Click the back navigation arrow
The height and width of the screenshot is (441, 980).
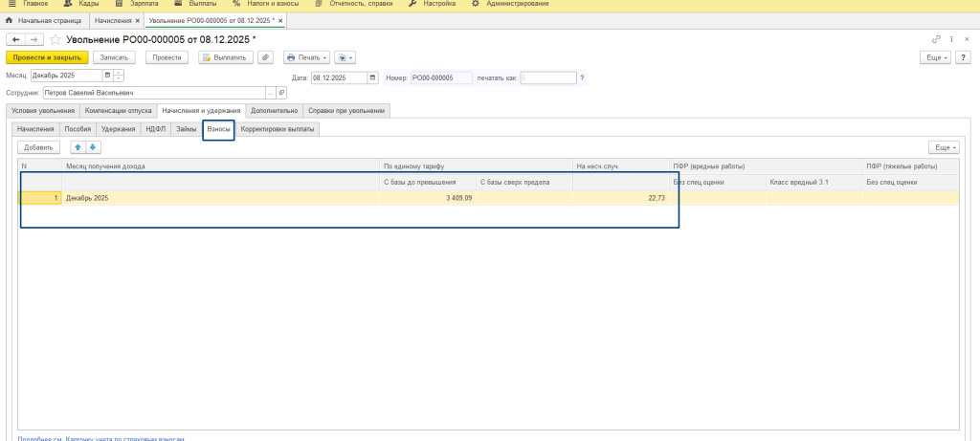point(14,39)
